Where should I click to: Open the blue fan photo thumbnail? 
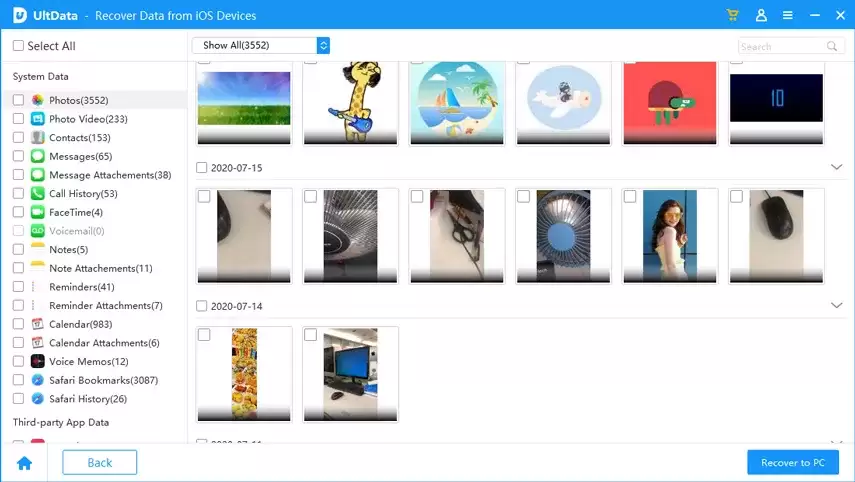563,236
